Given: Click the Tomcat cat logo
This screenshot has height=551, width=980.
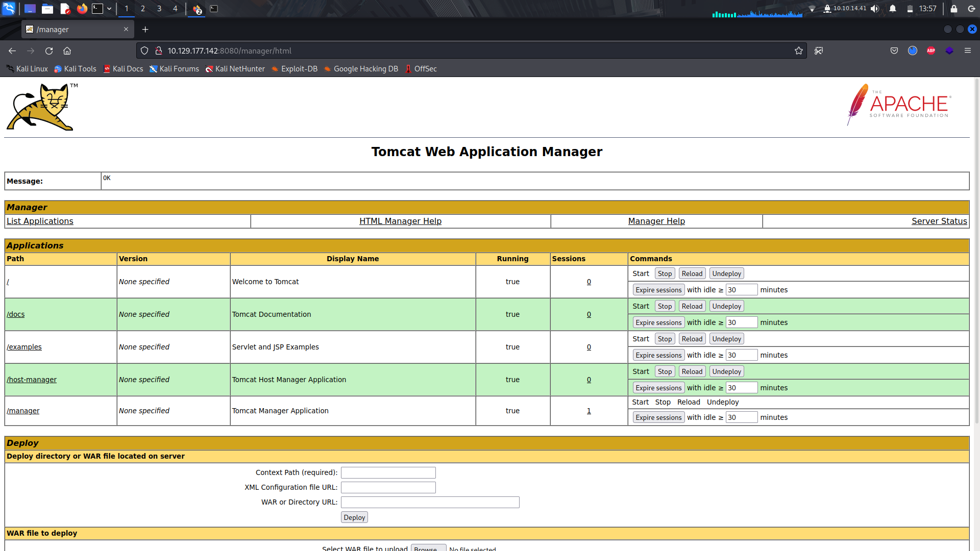Looking at the screenshot, I should click(x=41, y=107).
